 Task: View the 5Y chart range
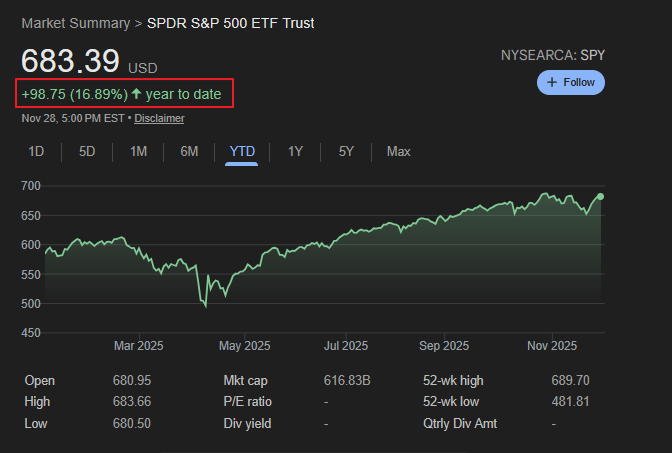pyautogui.click(x=346, y=151)
